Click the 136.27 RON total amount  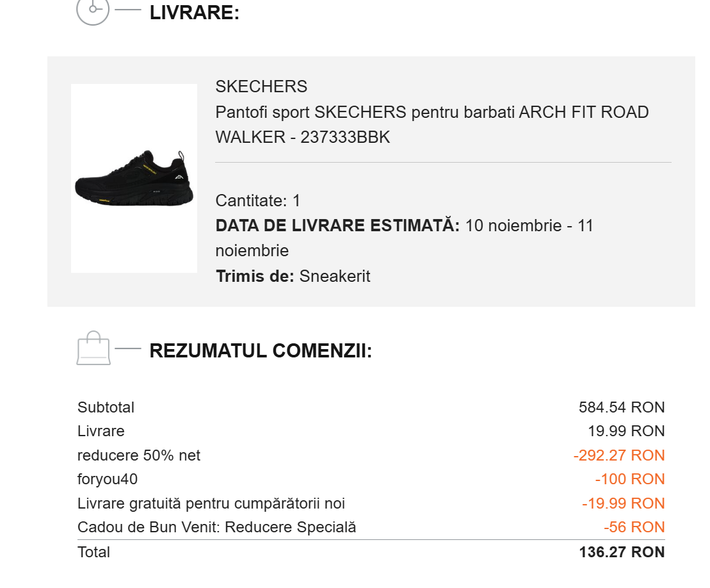pyautogui.click(x=621, y=552)
